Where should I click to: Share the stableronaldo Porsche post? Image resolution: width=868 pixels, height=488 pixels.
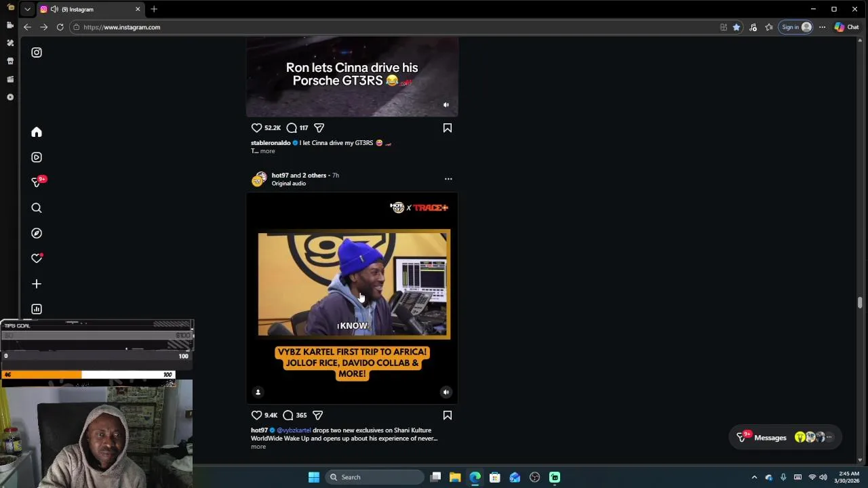tap(319, 127)
